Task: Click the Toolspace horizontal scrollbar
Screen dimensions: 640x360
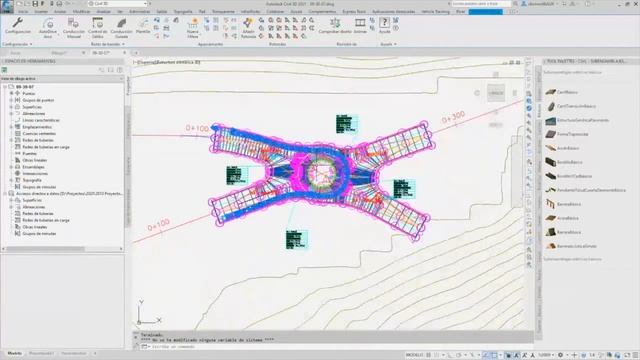Action: (x=62, y=249)
